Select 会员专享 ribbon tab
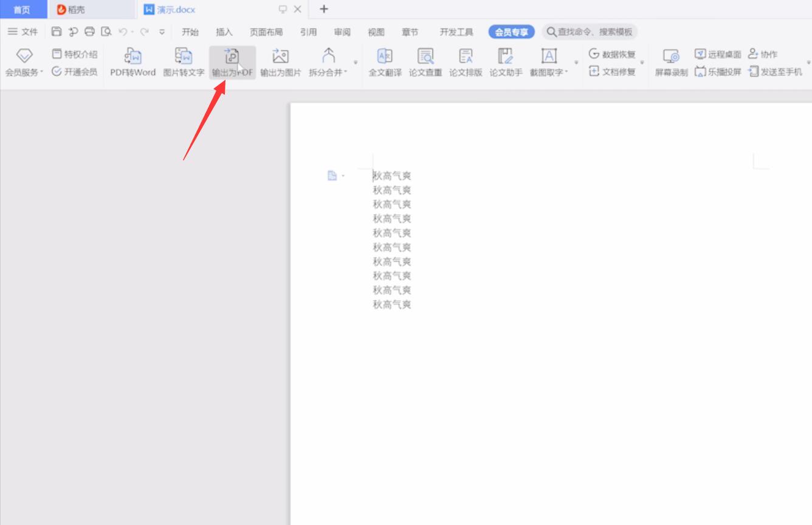Image resolution: width=812 pixels, height=525 pixels. (512, 32)
